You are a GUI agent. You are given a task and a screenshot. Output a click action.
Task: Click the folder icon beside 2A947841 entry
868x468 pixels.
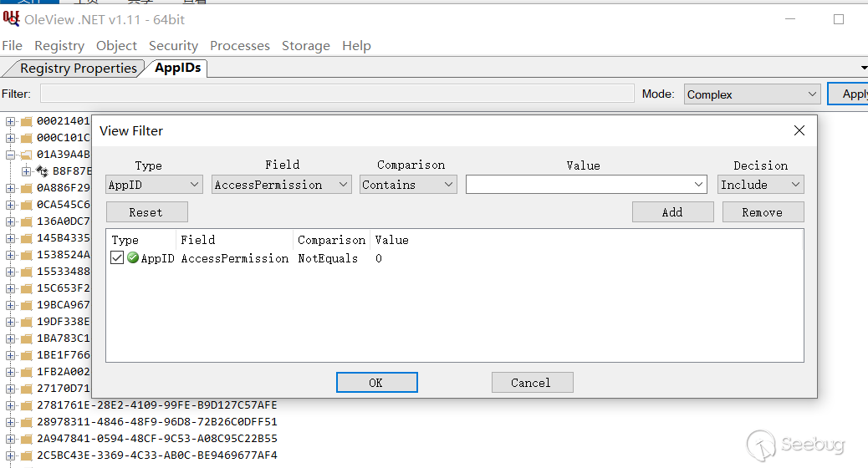click(x=26, y=439)
